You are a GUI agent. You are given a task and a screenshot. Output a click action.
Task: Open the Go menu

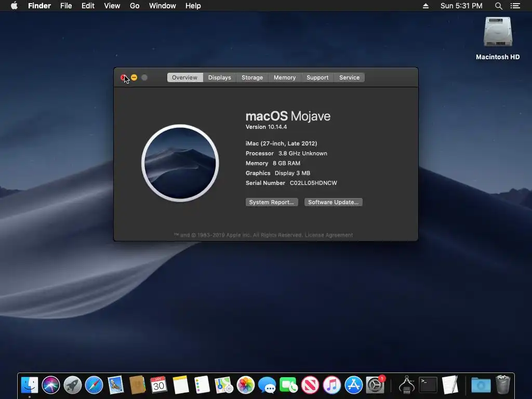[x=135, y=6]
